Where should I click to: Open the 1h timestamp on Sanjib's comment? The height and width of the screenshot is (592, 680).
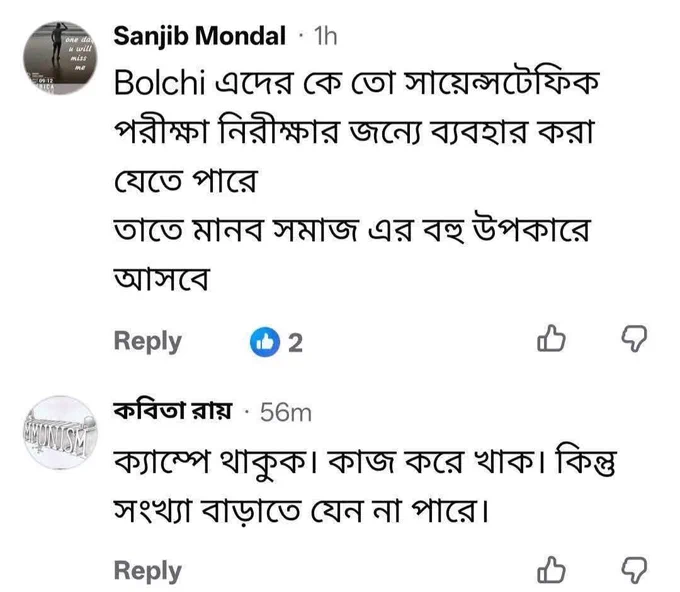325,36
